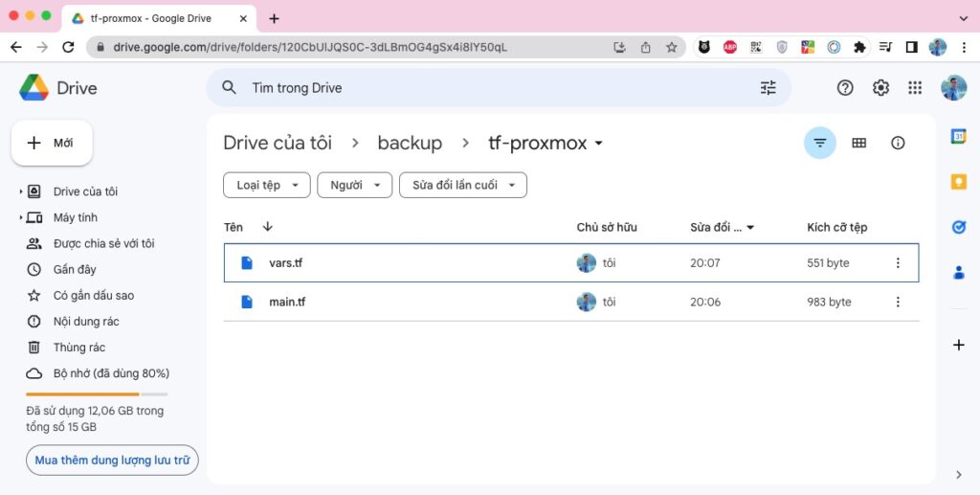This screenshot has width=980, height=495.
Task: Get add-ons plus icon
Action: (959, 345)
